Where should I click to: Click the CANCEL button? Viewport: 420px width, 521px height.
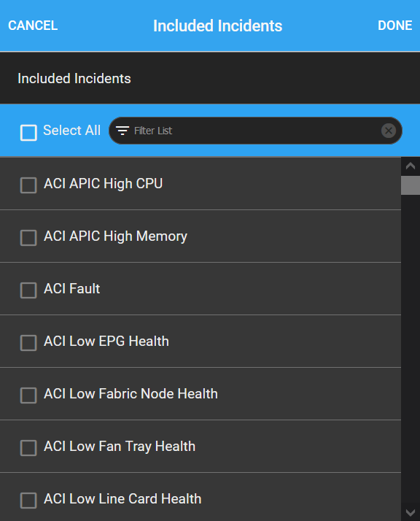tap(33, 26)
